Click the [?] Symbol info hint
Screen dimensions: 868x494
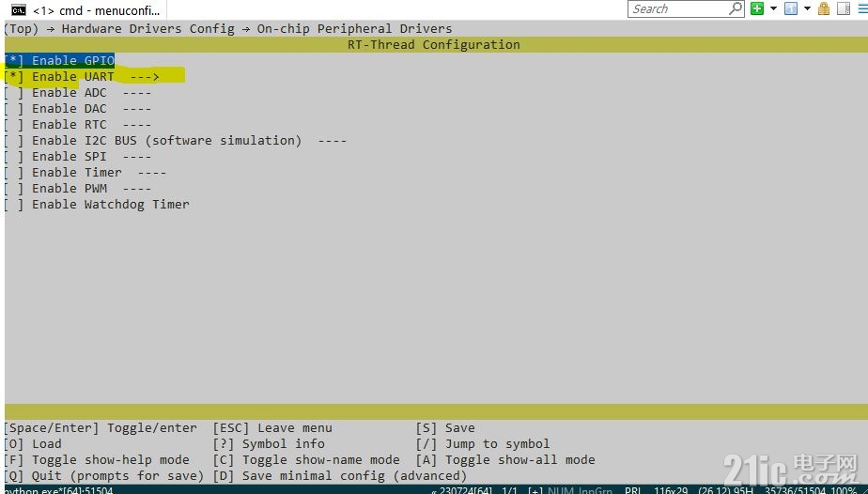[x=269, y=444]
